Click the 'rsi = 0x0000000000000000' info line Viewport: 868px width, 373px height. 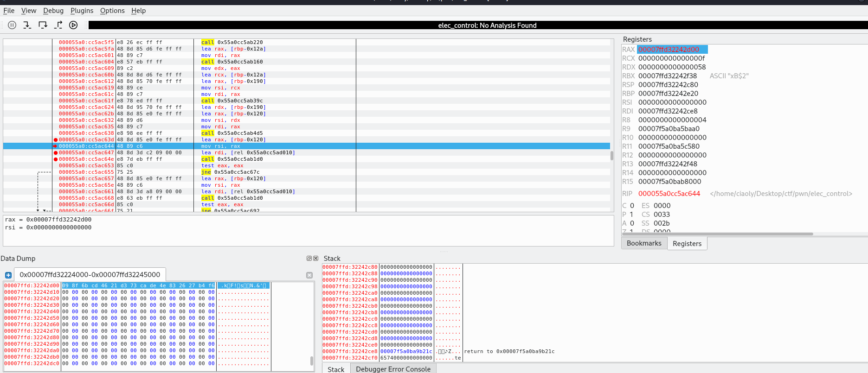click(48, 228)
